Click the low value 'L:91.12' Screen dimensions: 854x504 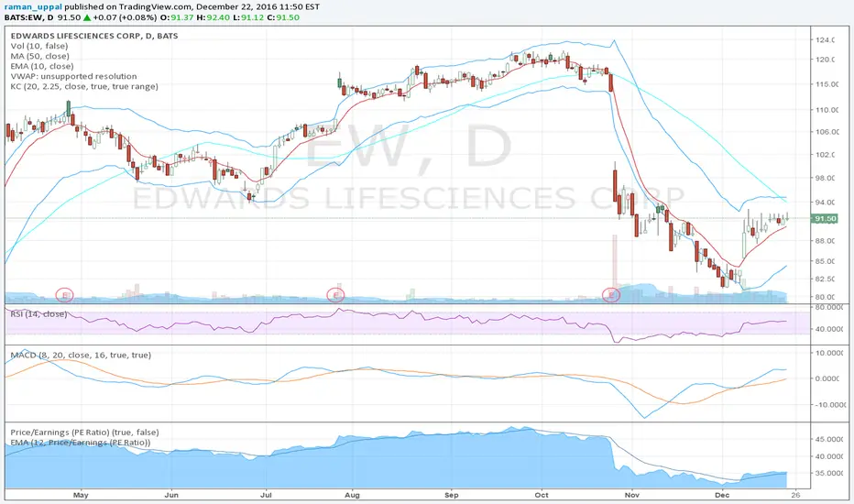coord(249,17)
